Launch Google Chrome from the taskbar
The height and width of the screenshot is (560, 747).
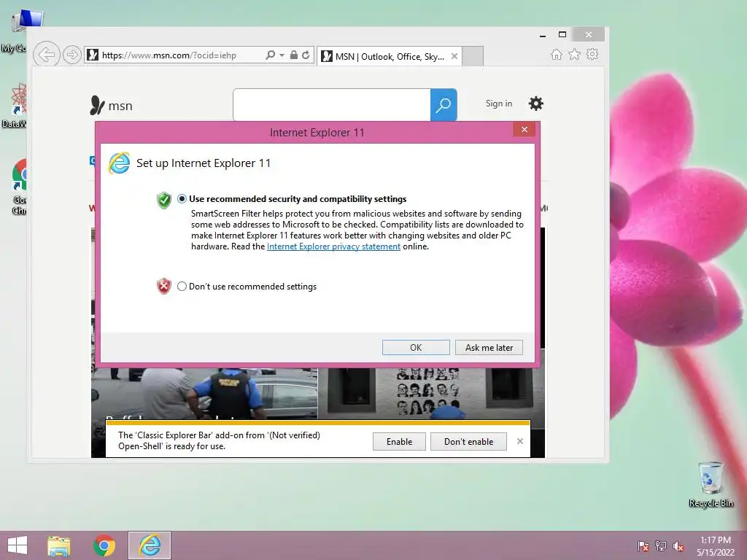[104, 545]
